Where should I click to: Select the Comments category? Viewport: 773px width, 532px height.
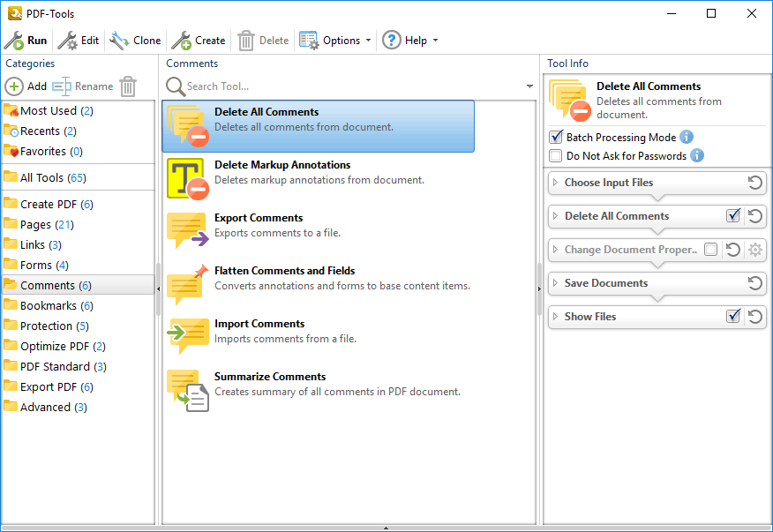[x=78, y=285]
